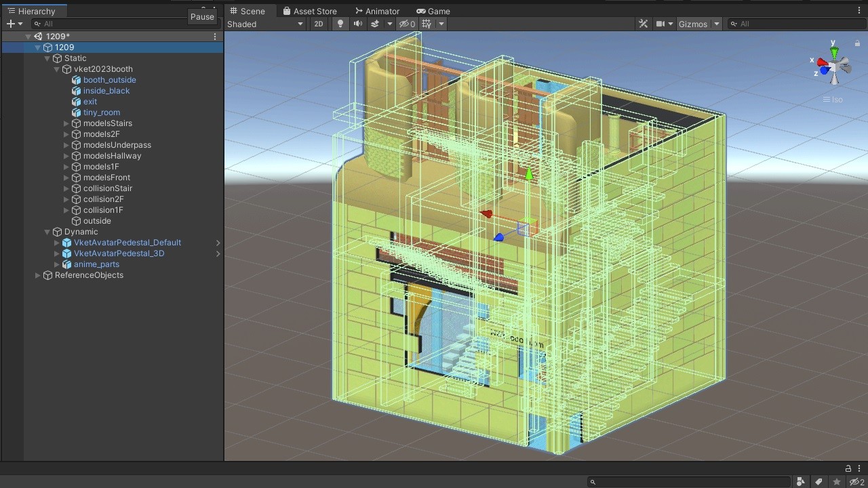Click blue Z move handle arrow in scene
The width and height of the screenshot is (868, 488).
[498, 237]
